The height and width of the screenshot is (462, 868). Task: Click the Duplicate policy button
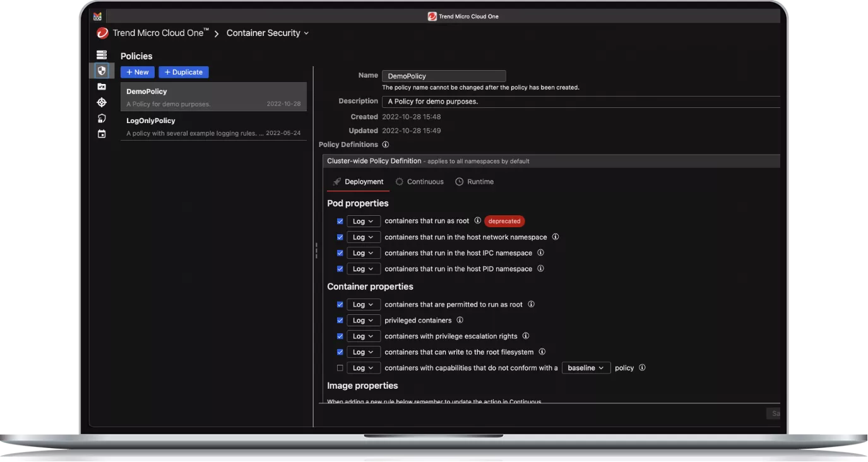tap(184, 73)
